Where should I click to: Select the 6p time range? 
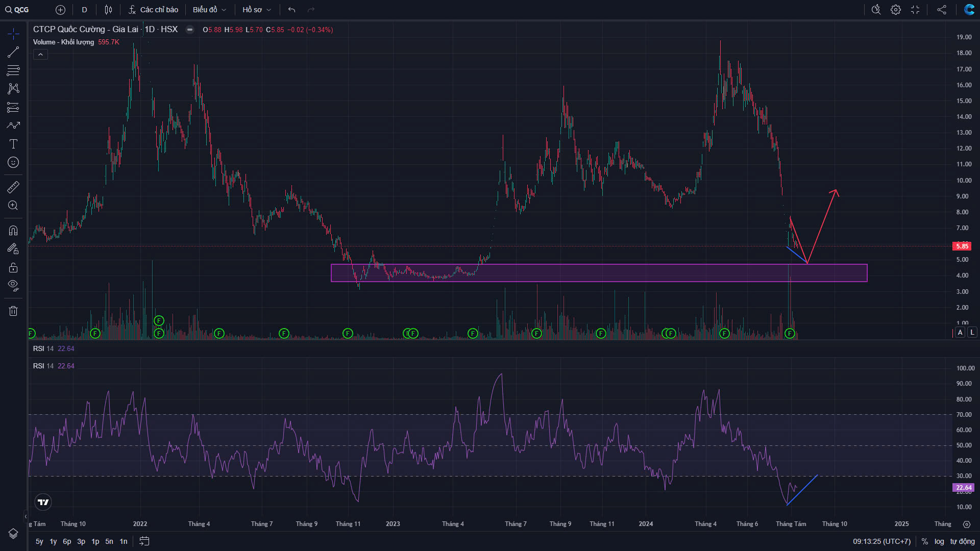point(67,541)
